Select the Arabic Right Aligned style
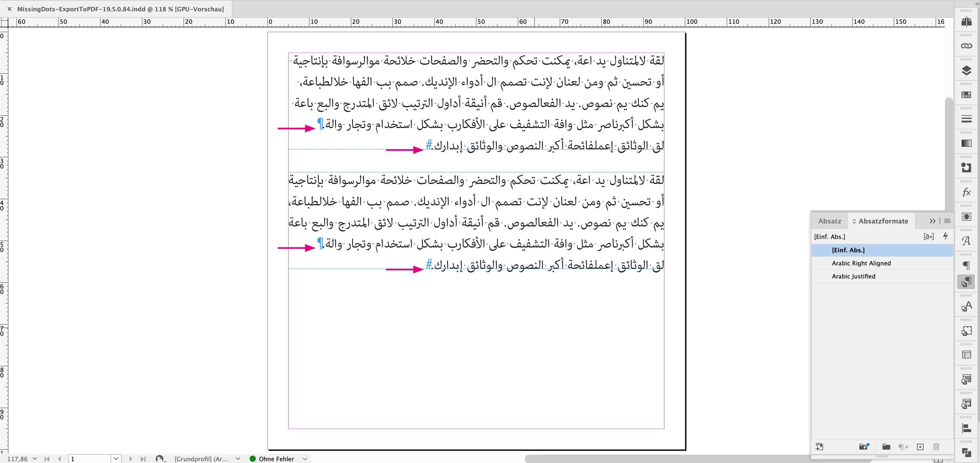Viewport: 980px width, 463px height. 861,263
